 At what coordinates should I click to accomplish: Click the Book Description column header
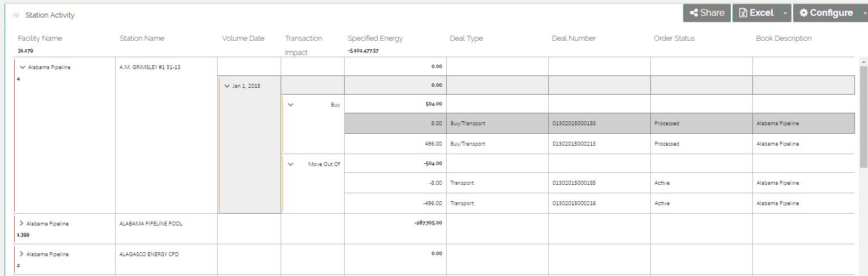(x=784, y=39)
